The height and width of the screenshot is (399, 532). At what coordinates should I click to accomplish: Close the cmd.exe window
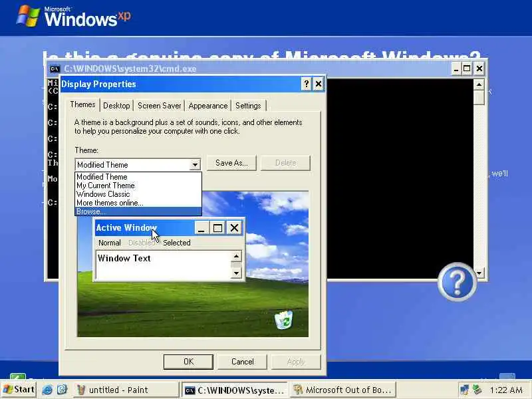[479, 69]
